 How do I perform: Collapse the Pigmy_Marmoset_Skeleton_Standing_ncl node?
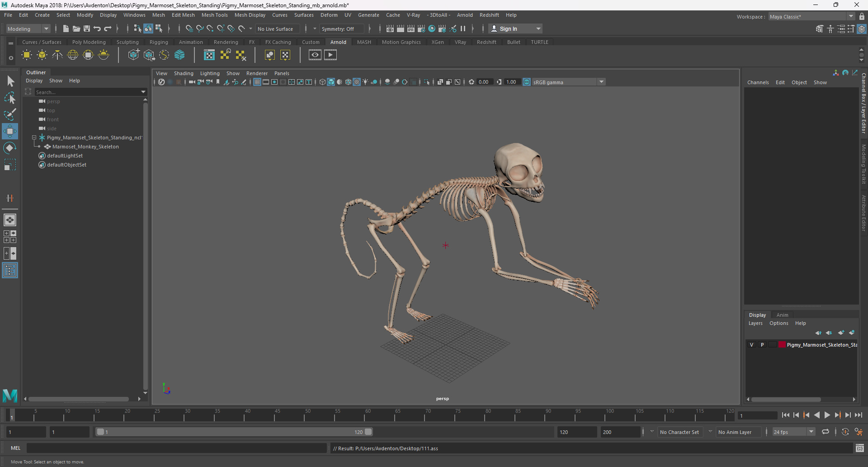click(34, 138)
